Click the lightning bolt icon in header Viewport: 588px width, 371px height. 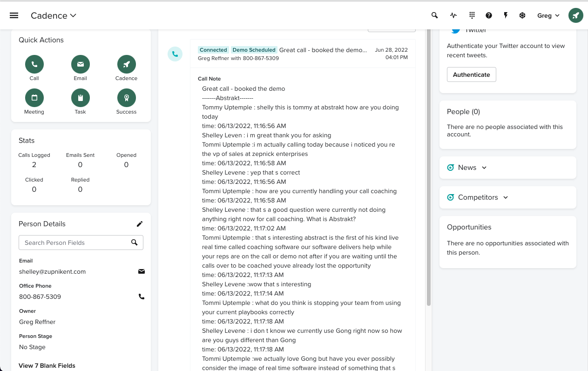[506, 15]
